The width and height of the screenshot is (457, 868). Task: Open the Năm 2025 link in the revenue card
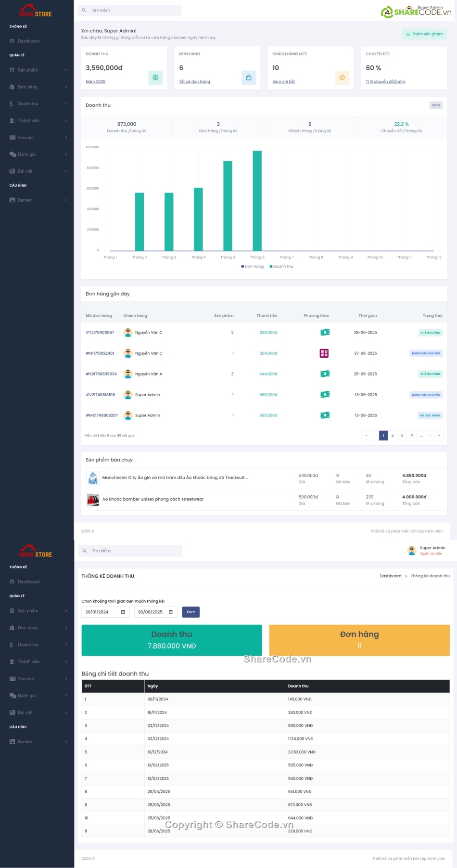pyautogui.click(x=95, y=82)
